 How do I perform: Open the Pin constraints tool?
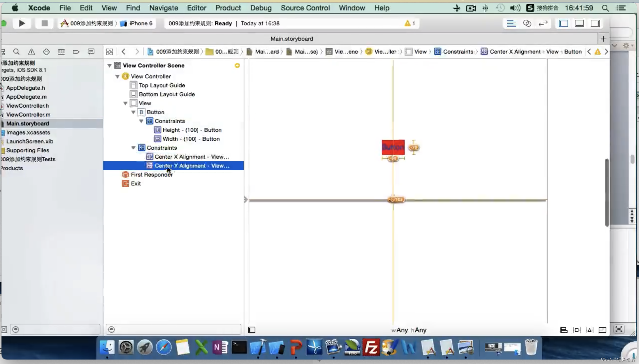point(576,330)
